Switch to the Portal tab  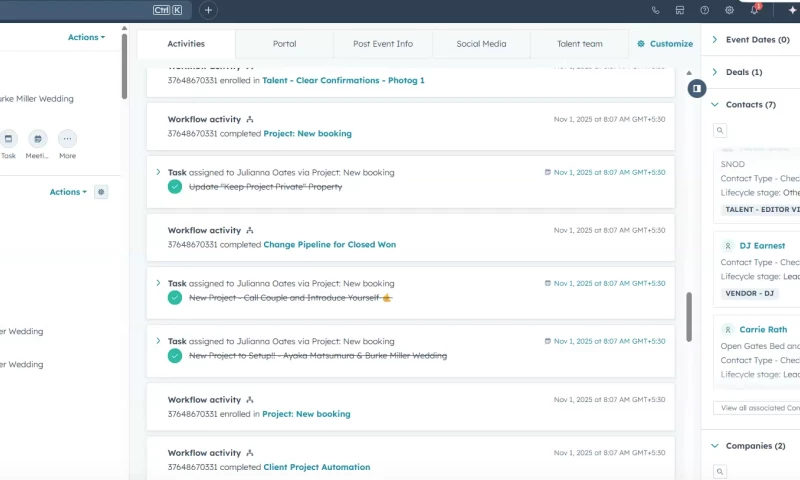click(284, 44)
